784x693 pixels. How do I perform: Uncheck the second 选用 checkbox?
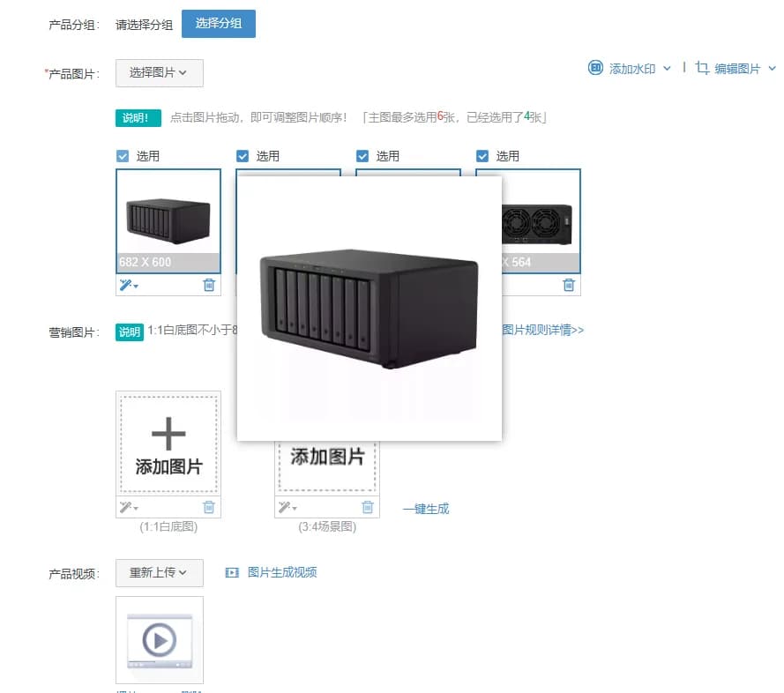point(243,156)
